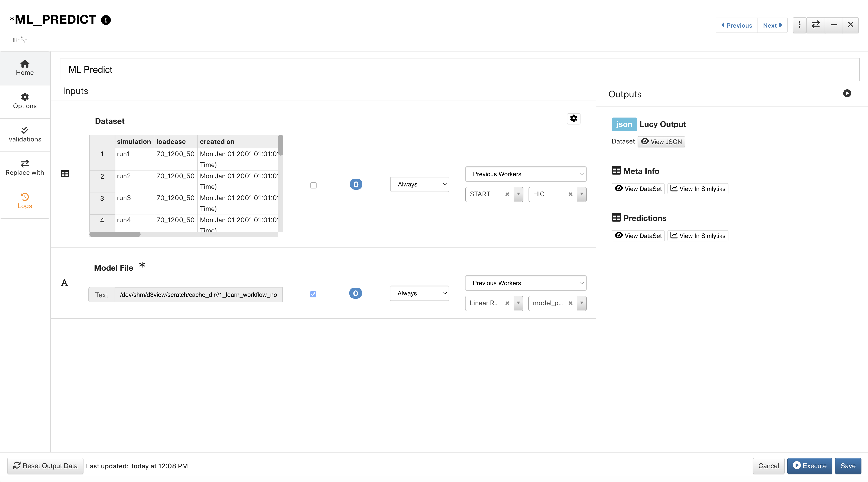Click the Predictions table icon
The image size is (868, 482).
[616, 218]
